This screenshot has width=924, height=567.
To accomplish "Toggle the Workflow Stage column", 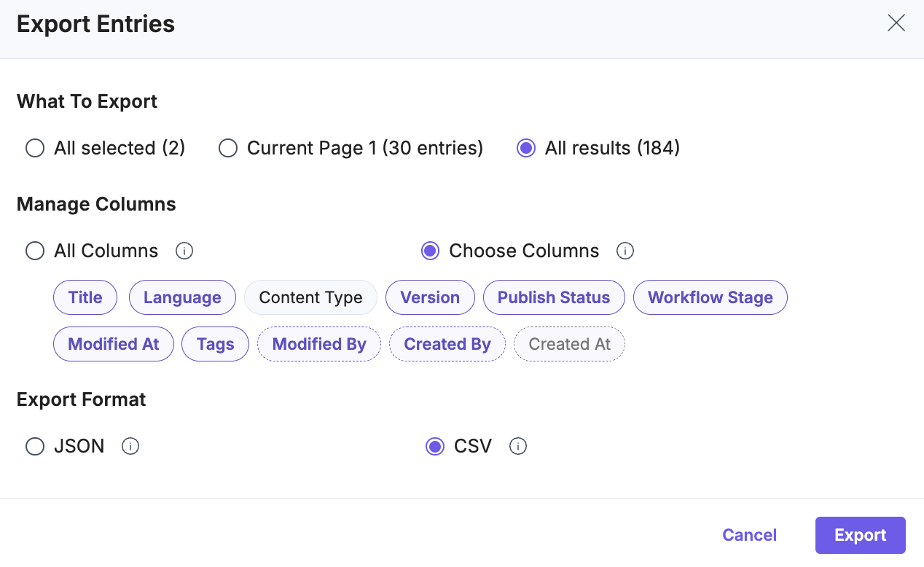I will pyautogui.click(x=710, y=297).
